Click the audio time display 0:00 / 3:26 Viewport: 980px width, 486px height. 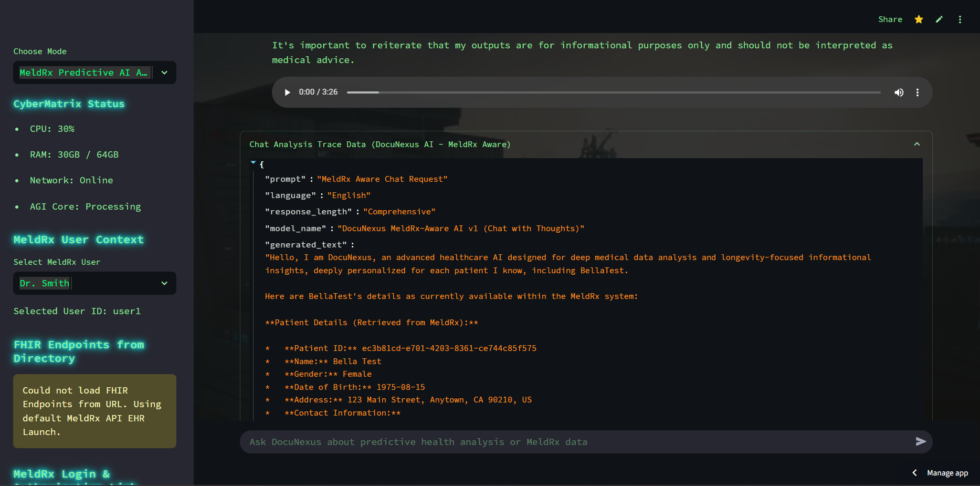point(319,92)
